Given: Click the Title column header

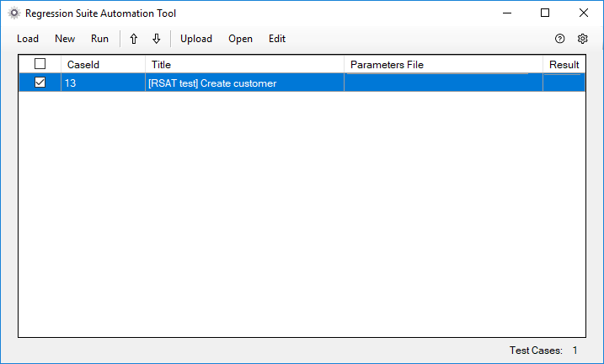Looking at the screenshot, I should pos(244,65).
